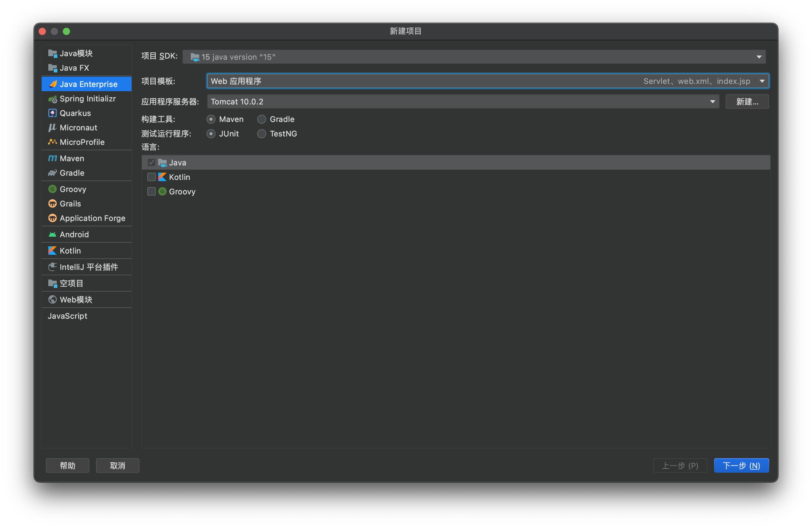Enable the Kotlin language checkbox
The height and width of the screenshot is (527, 812).
pos(151,177)
